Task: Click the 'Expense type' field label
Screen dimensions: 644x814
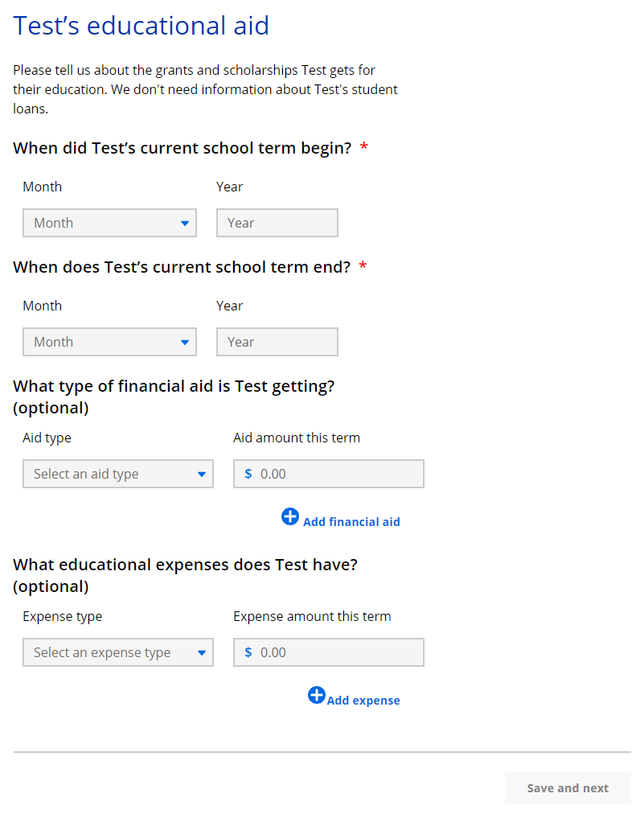Action: point(63,616)
